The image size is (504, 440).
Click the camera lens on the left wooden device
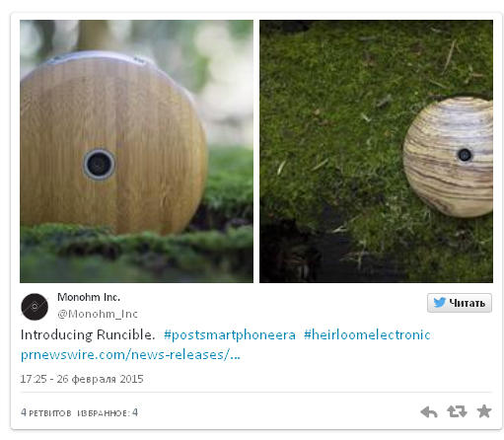click(99, 164)
